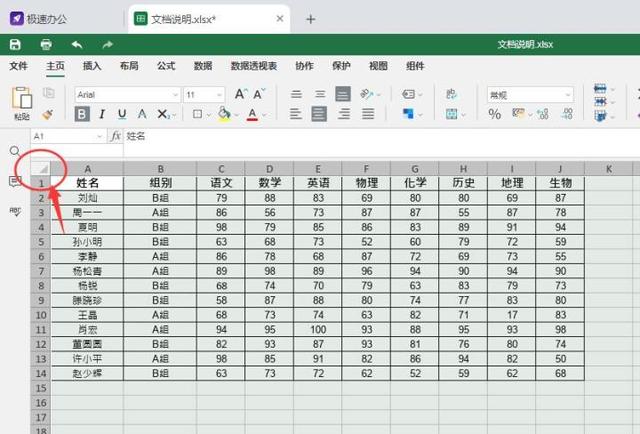
Task: Click the select/range icon below replace
Action: coord(452,114)
